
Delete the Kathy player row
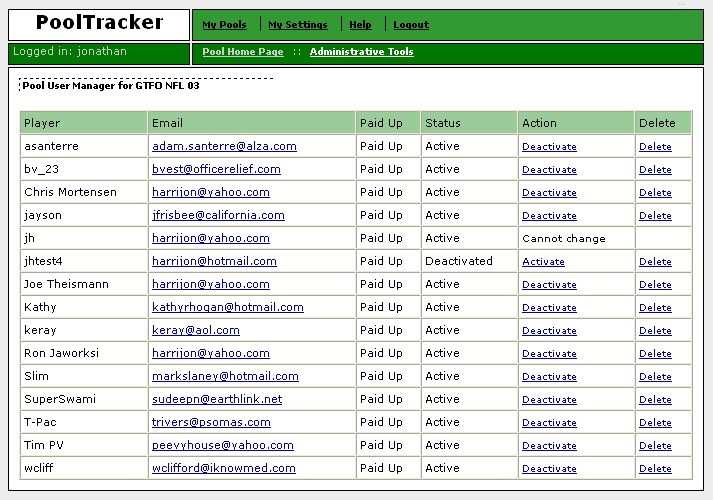pyautogui.click(x=655, y=308)
